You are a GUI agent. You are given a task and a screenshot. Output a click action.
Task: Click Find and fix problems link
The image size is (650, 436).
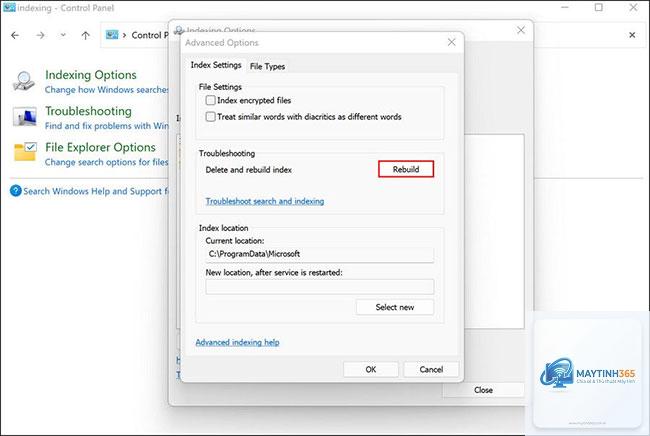click(107, 126)
